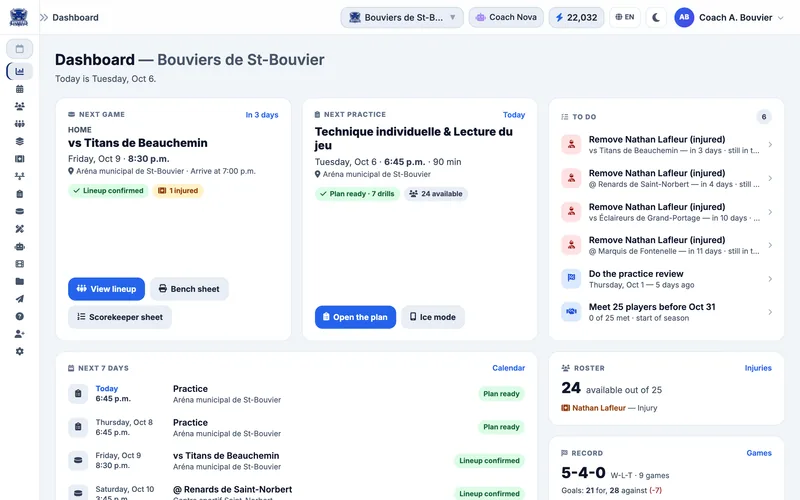This screenshot has height=500, width=800.
Task: Select the dashboard chart icon in the sidebar
Action: pyautogui.click(x=19, y=71)
